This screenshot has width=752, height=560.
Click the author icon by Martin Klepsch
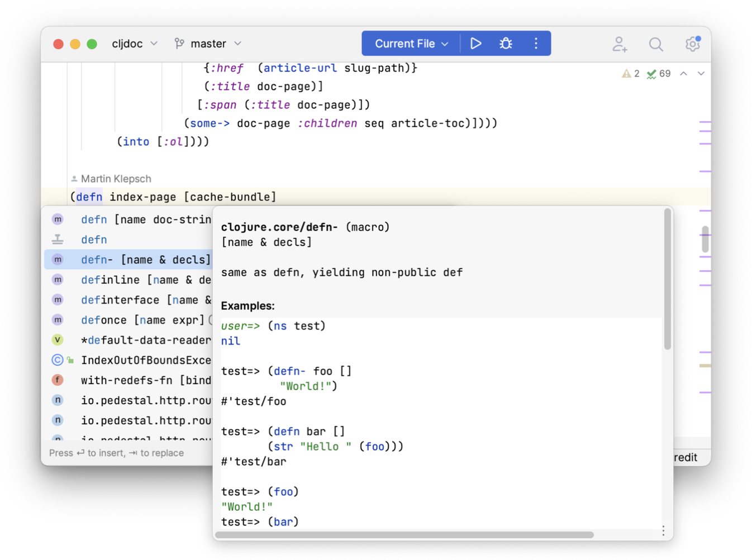tap(74, 179)
